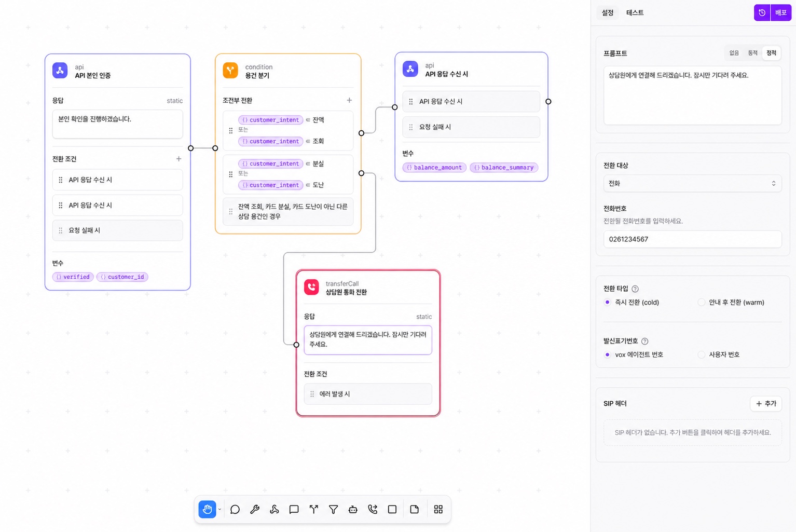Select the 즉시 전환 (cold) radio option

[x=607, y=302]
